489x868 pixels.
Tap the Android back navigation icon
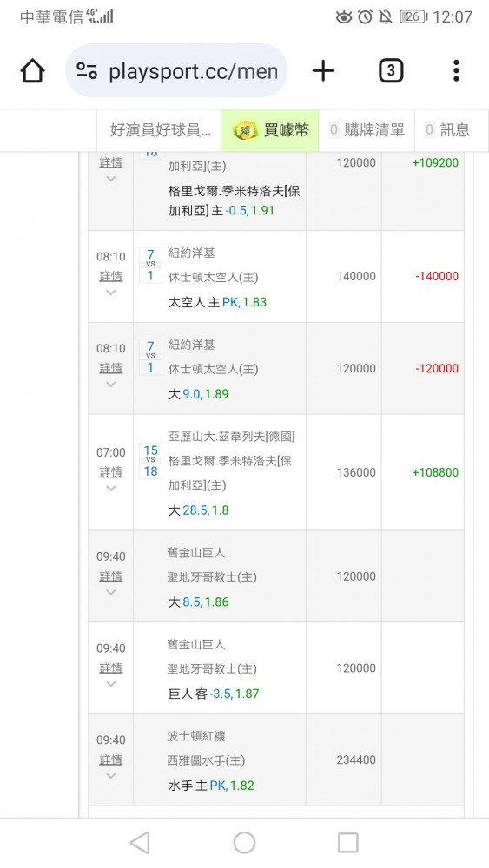click(140, 843)
